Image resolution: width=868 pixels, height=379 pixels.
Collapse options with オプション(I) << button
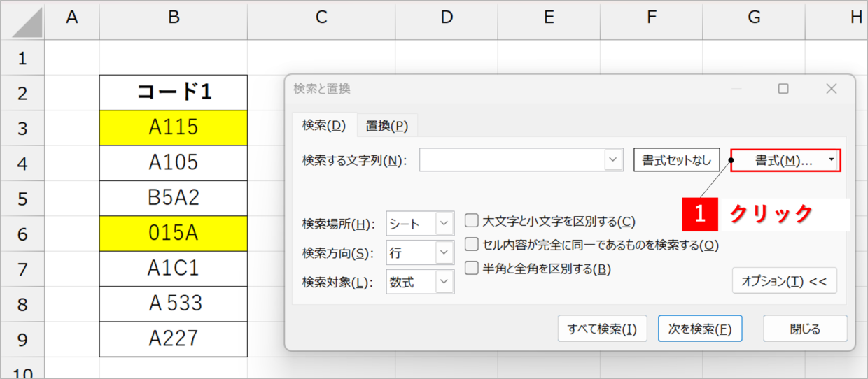[x=784, y=280]
